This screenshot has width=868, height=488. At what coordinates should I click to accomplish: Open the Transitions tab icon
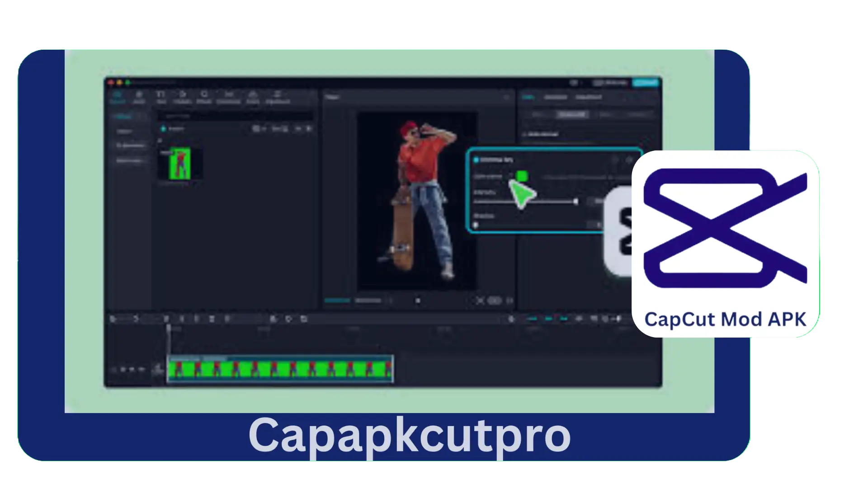229,97
